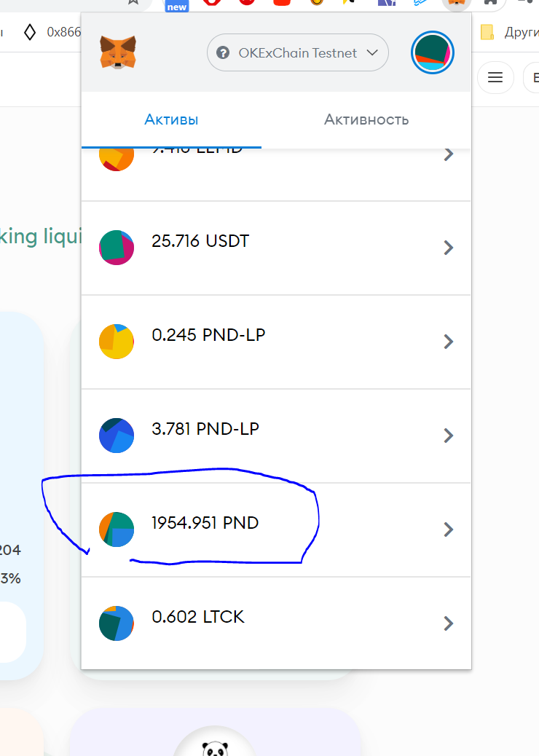Click the new-badged extension icon in the browser toolbar
Screen dimensions: 539x756
tap(176, 5)
